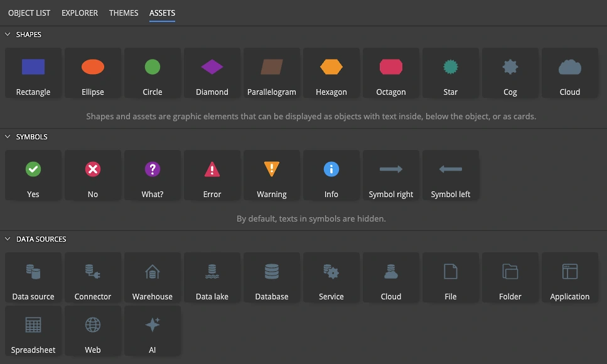This screenshot has width=607, height=364.
Task: Click the SYMBOLS section heading
Action: [32, 137]
